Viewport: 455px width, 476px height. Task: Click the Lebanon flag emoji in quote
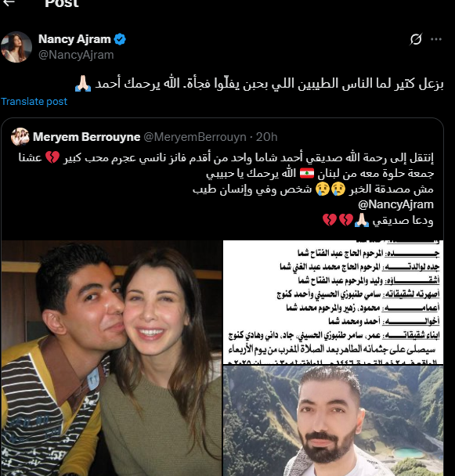coord(307,173)
